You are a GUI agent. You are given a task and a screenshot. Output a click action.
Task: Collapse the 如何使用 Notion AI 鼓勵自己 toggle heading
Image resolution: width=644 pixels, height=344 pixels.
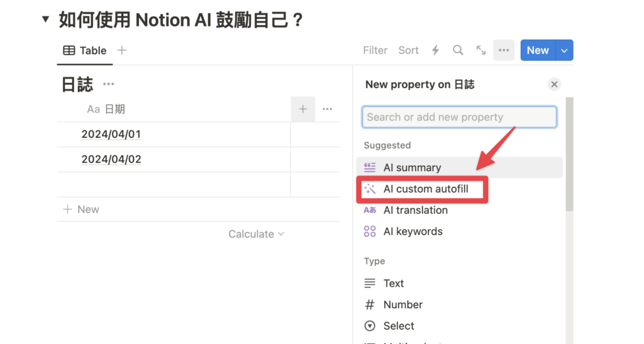[x=45, y=19]
